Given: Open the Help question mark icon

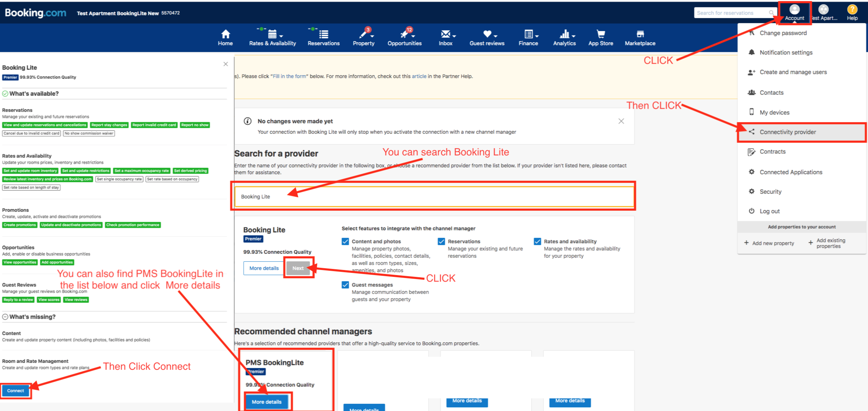Looking at the screenshot, I should 852,9.
